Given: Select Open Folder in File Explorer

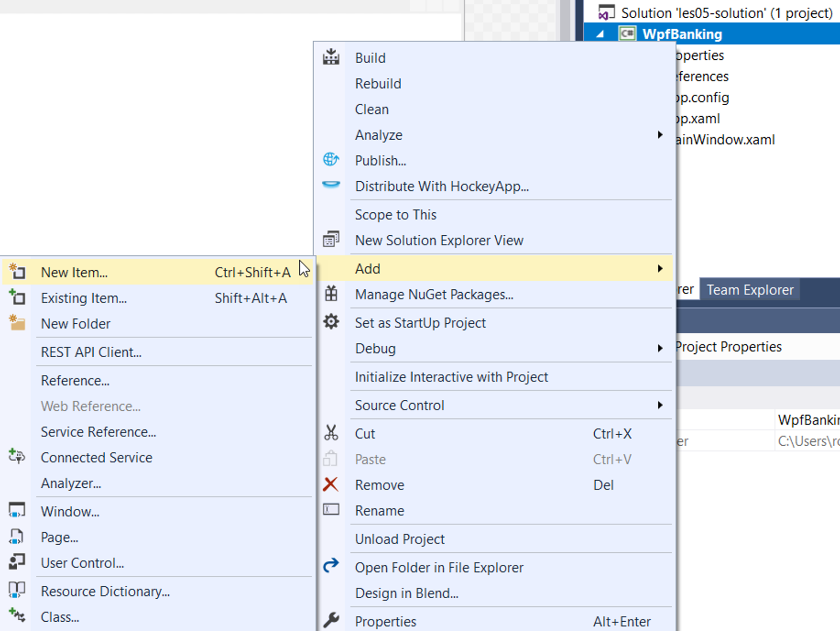Looking at the screenshot, I should 439,567.
